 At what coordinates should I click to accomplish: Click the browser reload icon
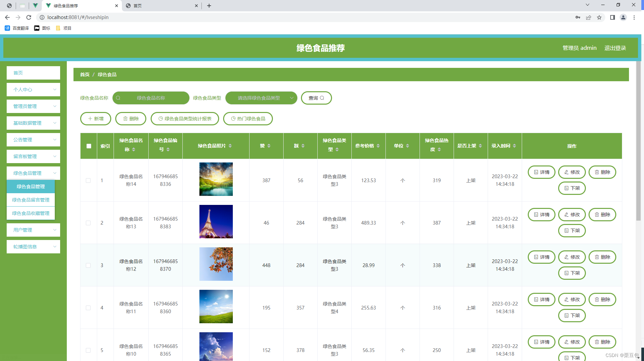point(29,17)
